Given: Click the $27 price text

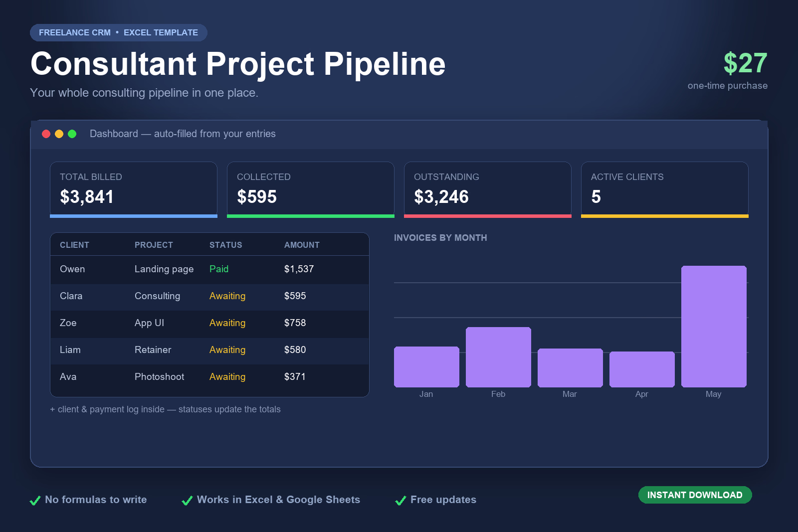Looking at the screenshot, I should pyautogui.click(x=745, y=63).
